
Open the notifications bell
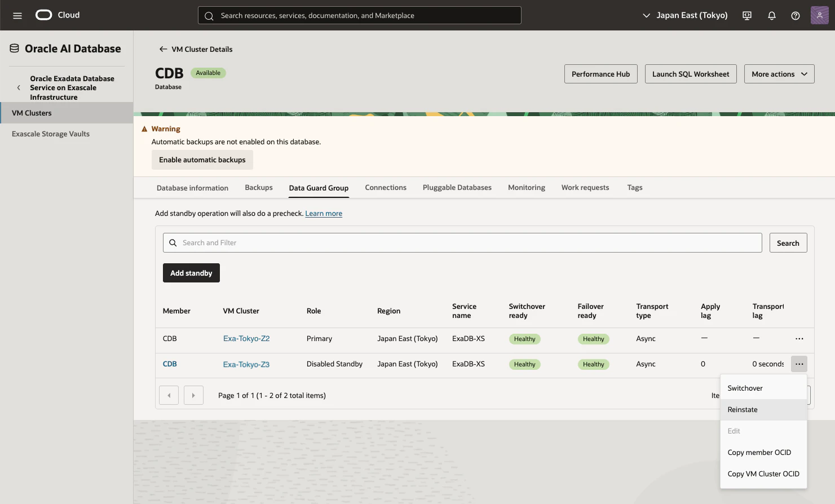pyautogui.click(x=772, y=15)
